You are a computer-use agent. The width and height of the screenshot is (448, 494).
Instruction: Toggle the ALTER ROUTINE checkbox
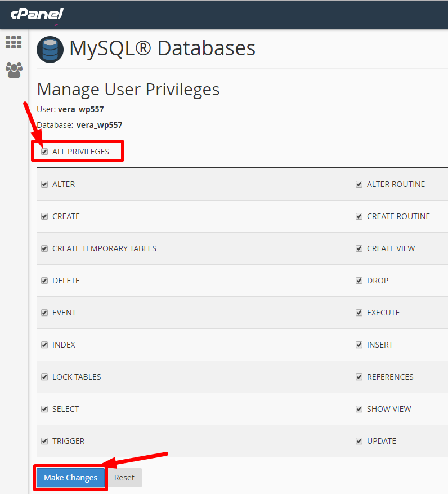359,184
